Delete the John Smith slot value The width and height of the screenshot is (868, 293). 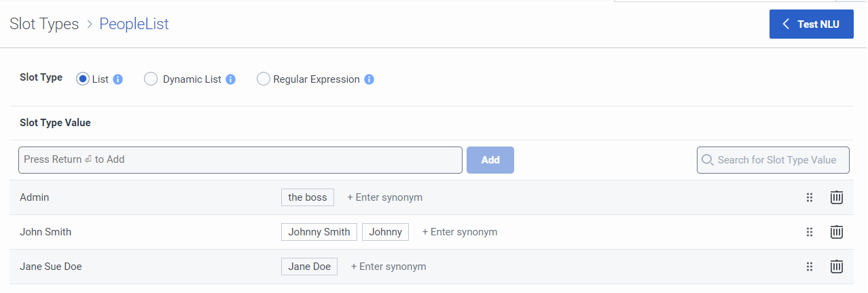837,232
